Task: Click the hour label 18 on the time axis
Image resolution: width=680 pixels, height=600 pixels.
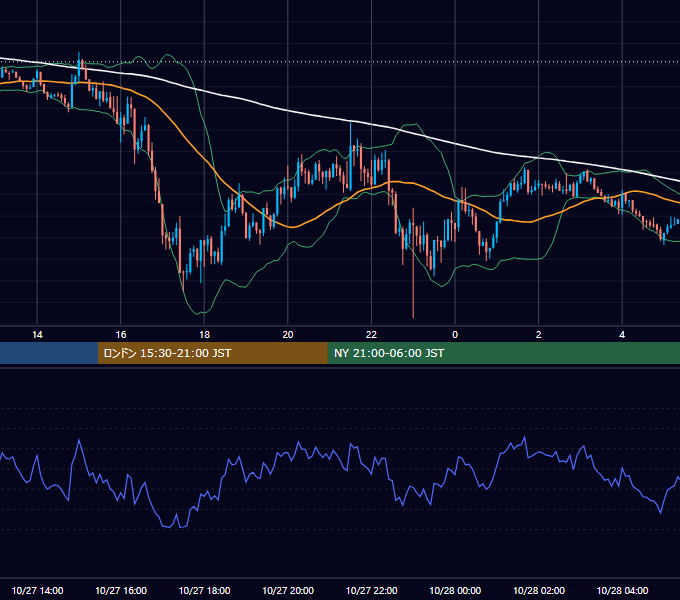Action: (x=204, y=335)
